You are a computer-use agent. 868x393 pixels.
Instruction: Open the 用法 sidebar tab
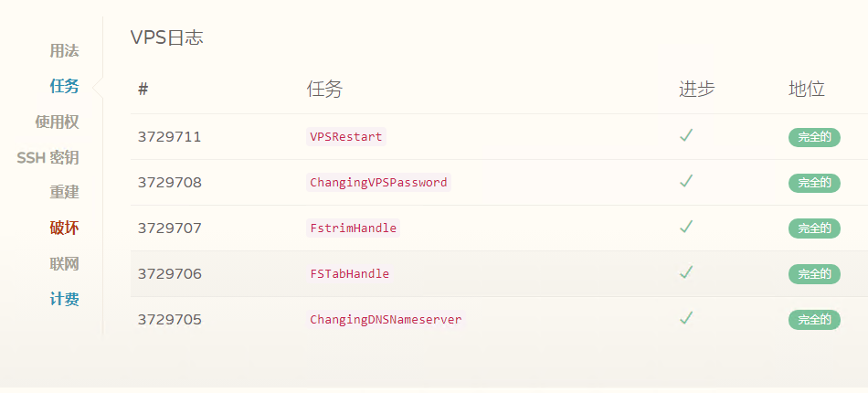click(64, 51)
